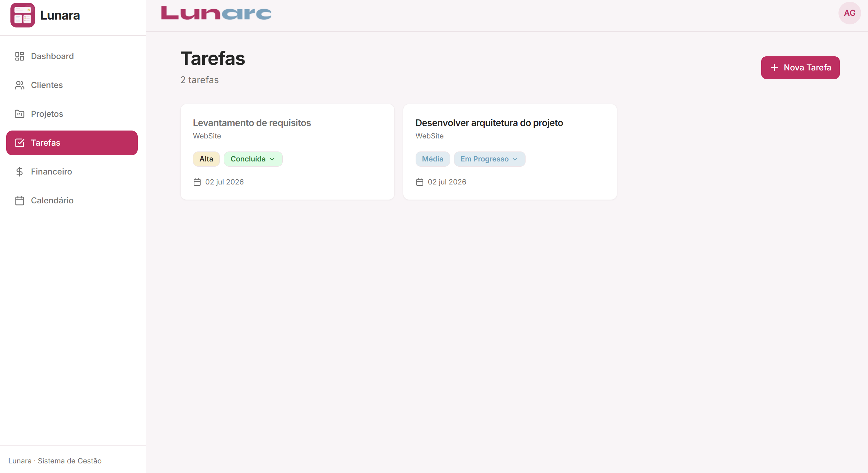Open the AG user avatar

[x=849, y=13]
